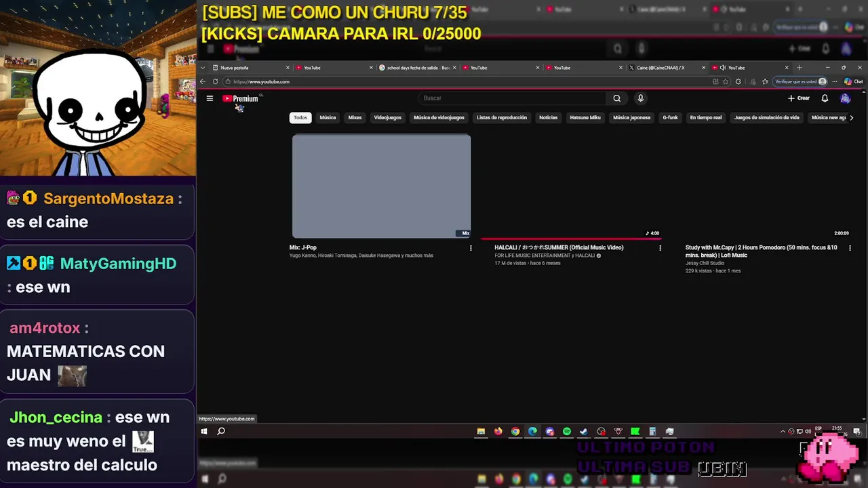Click the YouTube search magnifier button
The height and width of the screenshot is (488, 868).
(x=616, y=98)
